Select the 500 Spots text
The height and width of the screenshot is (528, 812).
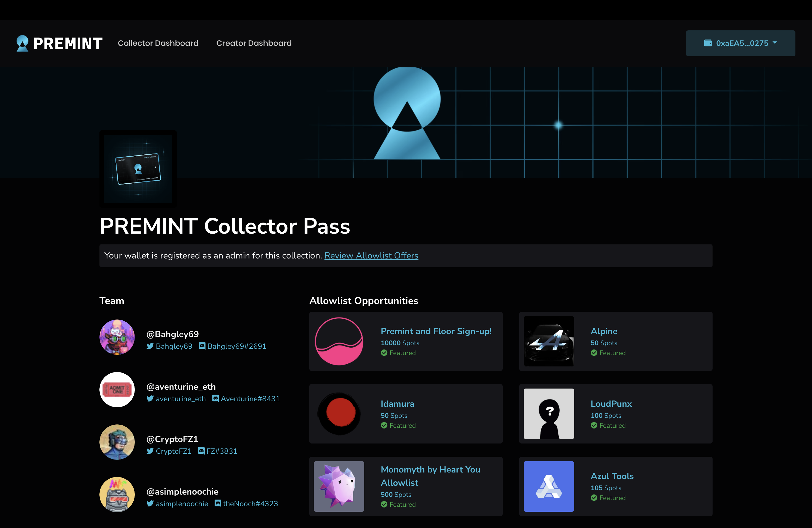(396, 495)
